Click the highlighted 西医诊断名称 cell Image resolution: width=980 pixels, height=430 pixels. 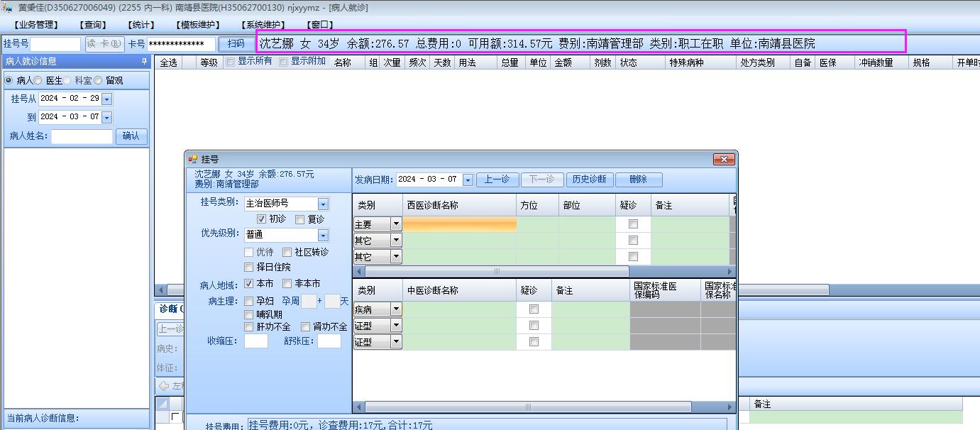pos(460,224)
